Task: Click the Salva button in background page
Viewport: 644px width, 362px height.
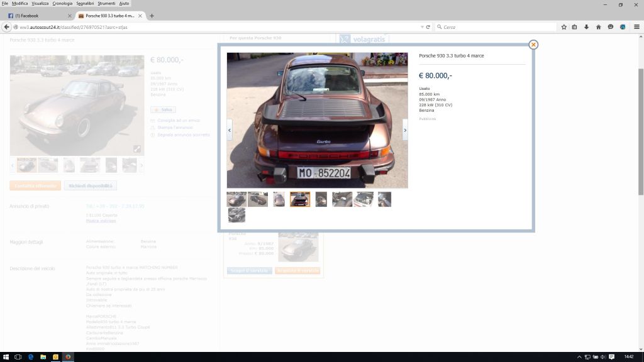Action: [x=163, y=110]
